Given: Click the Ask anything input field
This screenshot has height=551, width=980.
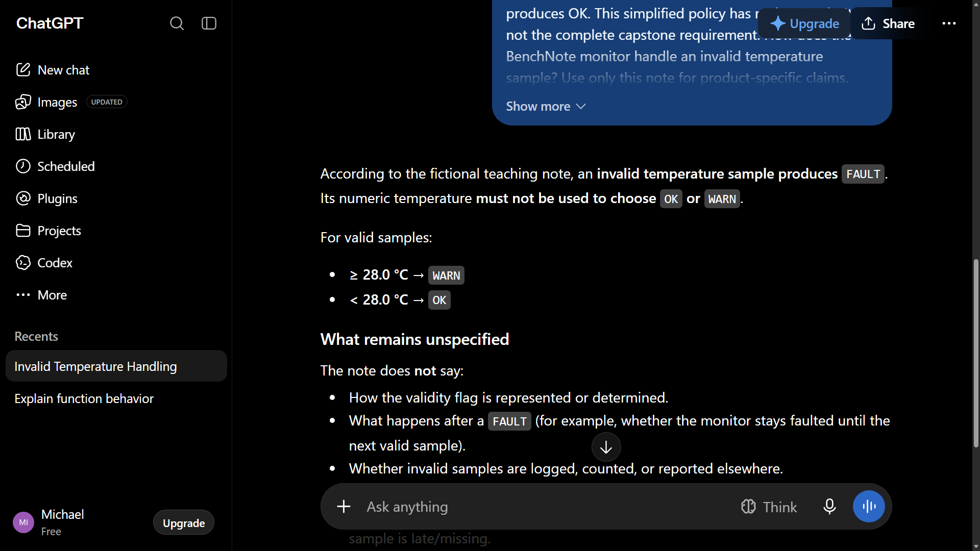Looking at the screenshot, I should point(546,507).
